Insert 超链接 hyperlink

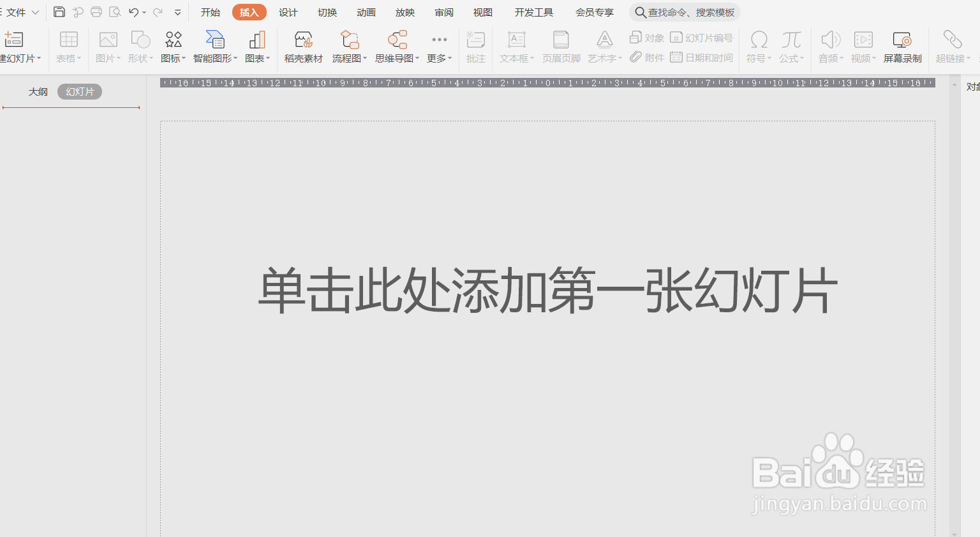[x=953, y=47]
